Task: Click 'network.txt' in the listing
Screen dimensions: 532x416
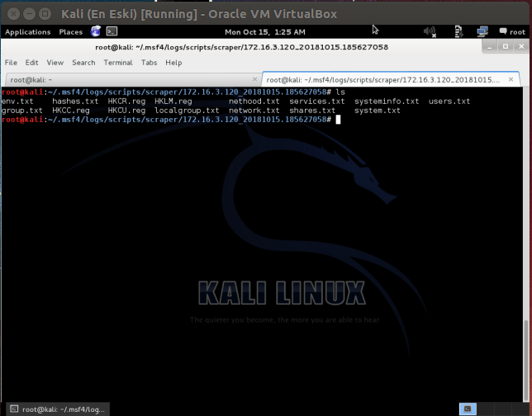Action: 254,111
